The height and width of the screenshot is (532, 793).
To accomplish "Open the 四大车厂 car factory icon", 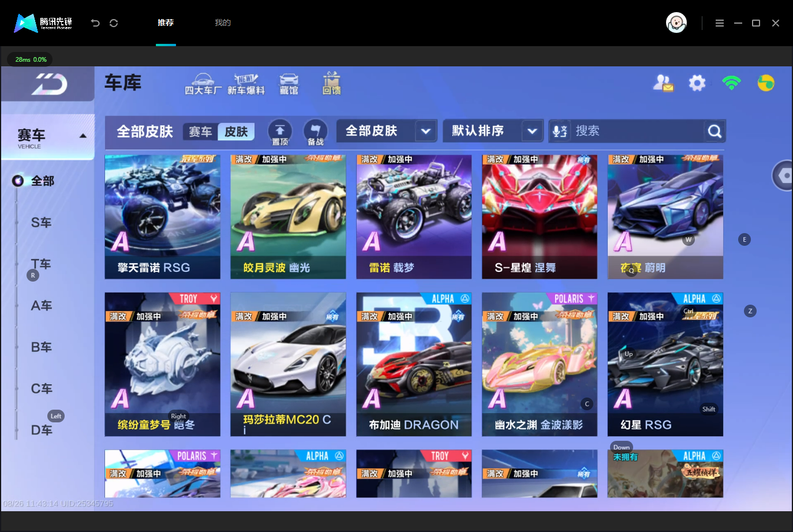I will pyautogui.click(x=203, y=84).
